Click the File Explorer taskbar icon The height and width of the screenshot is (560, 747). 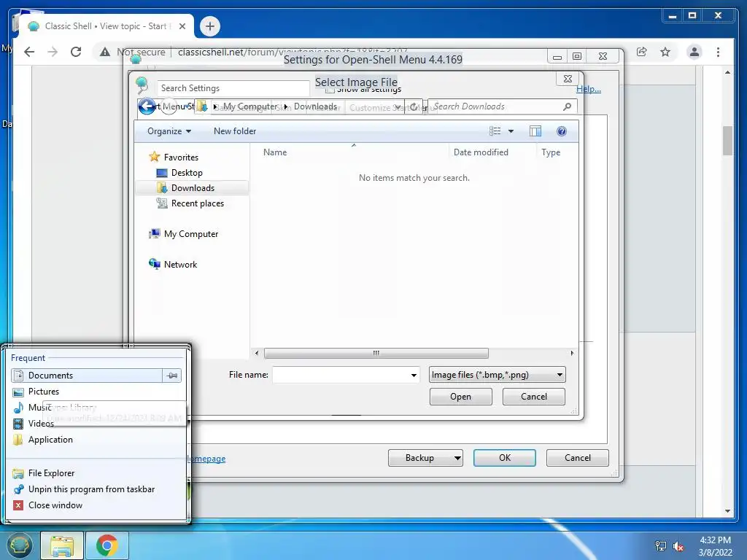(x=62, y=545)
